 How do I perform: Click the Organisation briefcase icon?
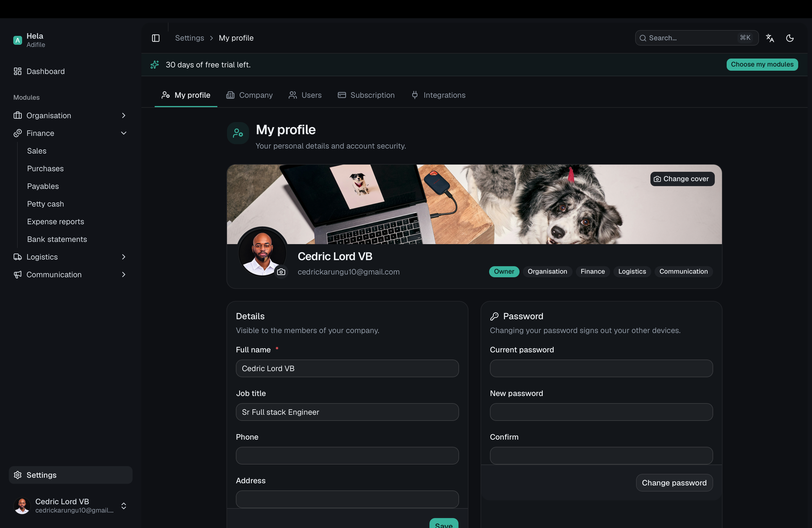click(x=17, y=115)
